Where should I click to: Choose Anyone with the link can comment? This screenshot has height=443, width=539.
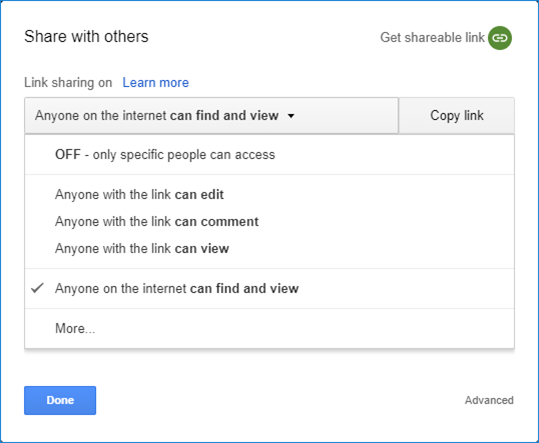(270, 222)
